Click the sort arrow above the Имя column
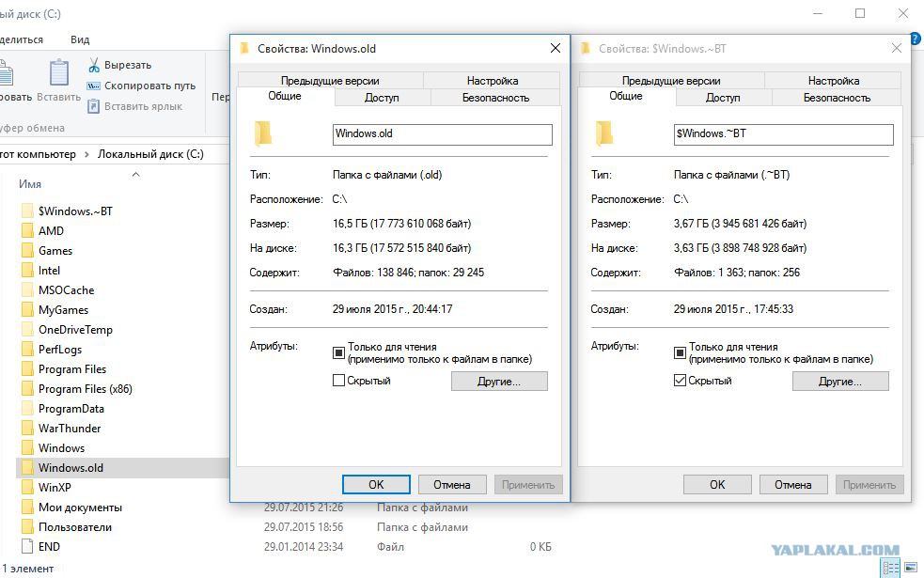This screenshot has width=924, height=578. [136, 174]
